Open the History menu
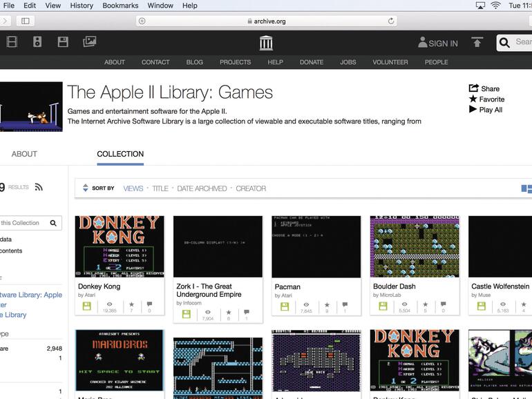Image resolution: width=532 pixels, height=399 pixels. (82, 6)
